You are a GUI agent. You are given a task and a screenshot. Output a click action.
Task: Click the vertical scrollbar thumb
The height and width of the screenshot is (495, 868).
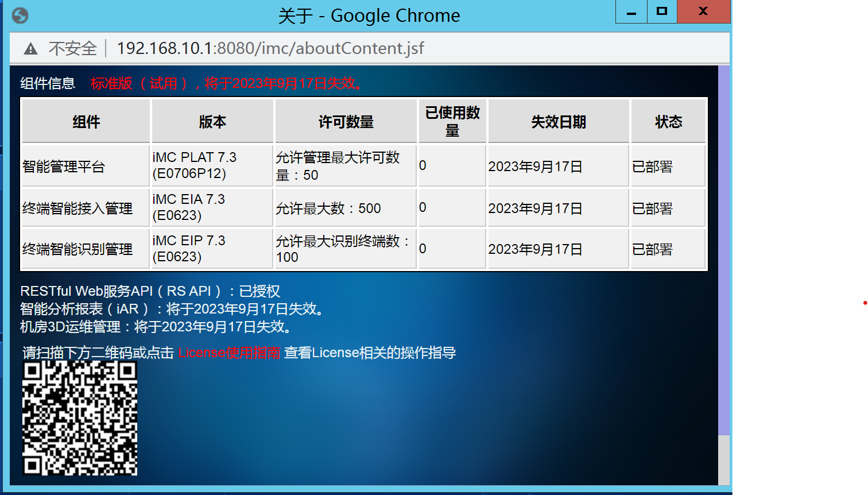click(724, 250)
